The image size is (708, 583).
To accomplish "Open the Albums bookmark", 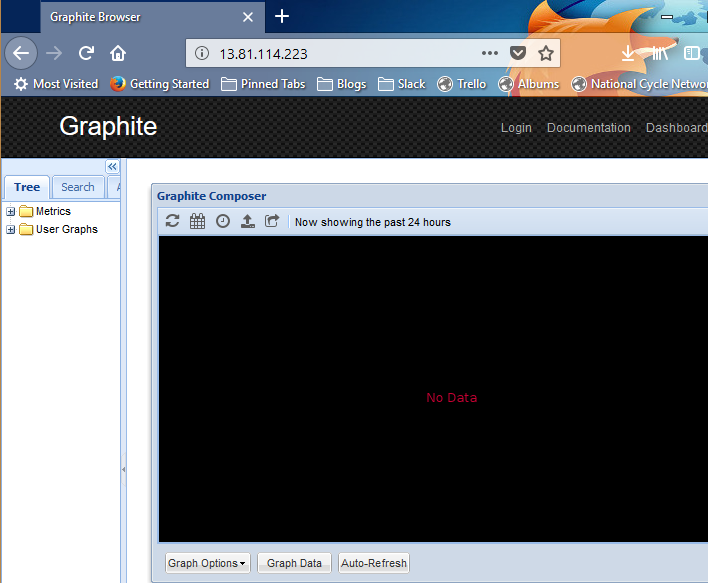I will (529, 84).
